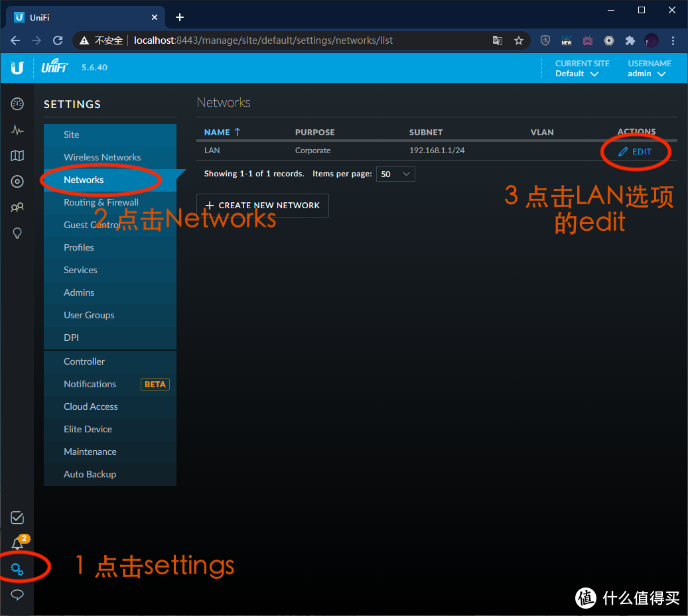Click the SUBNET column header
Screen dimensions: 688x616
pos(426,133)
